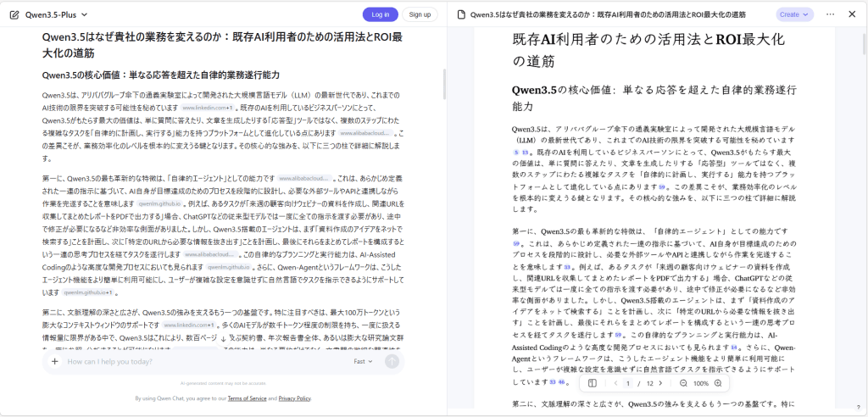The height and width of the screenshot is (417, 868).
Task: Click the send arrow button in chat input
Action: click(x=392, y=362)
